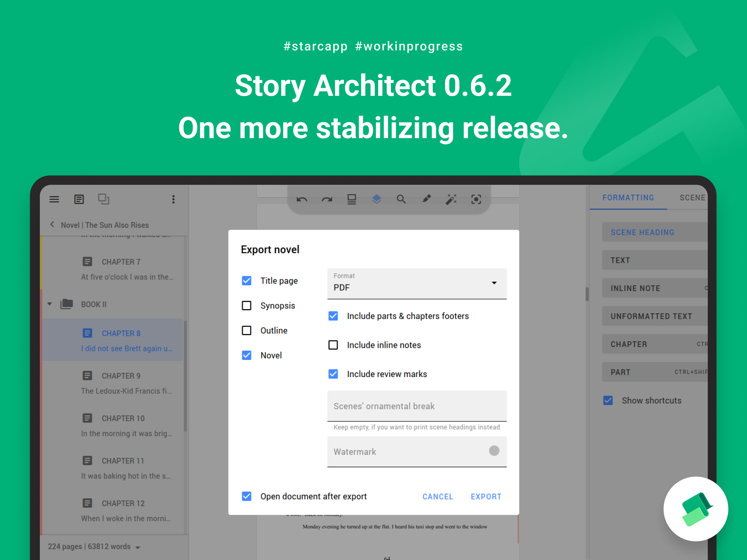Screen dimensions: 747x560
Task: Expand the pages and words counter dropdown
Action: tap(138, 547)
